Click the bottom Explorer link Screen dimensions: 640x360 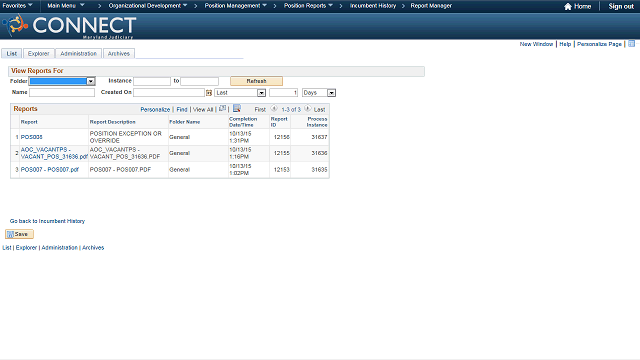pos(26,247)
